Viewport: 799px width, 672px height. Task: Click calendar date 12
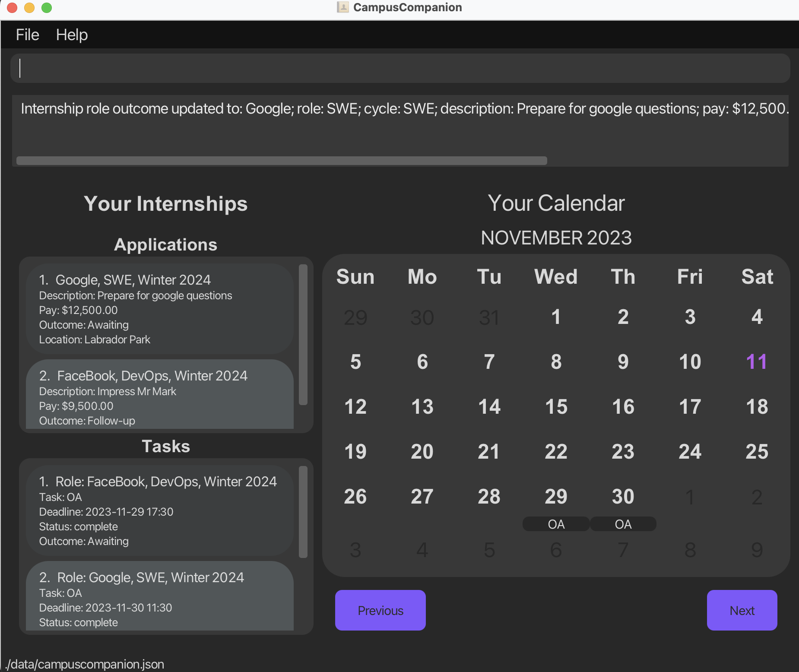(x=355, y=407)
